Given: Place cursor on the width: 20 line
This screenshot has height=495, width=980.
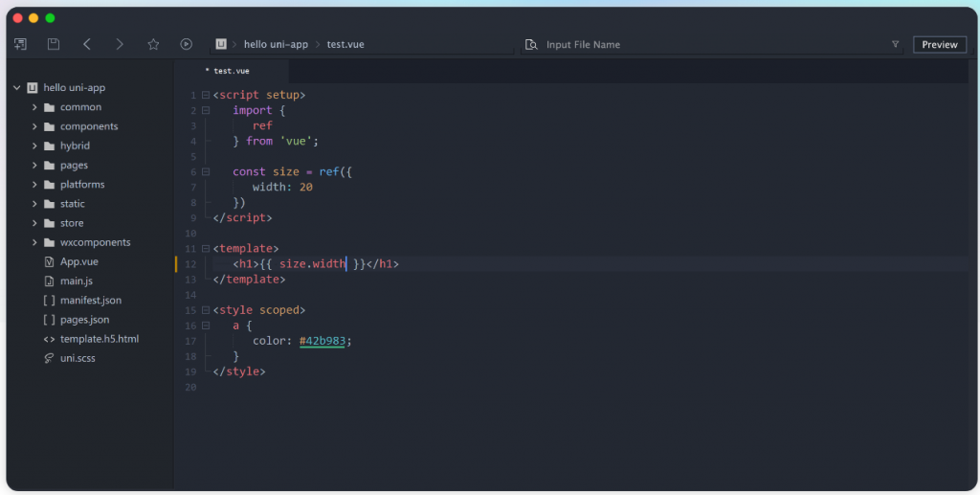Looking at the screenshot, I should pyautogui.click(x=282, y=188).
